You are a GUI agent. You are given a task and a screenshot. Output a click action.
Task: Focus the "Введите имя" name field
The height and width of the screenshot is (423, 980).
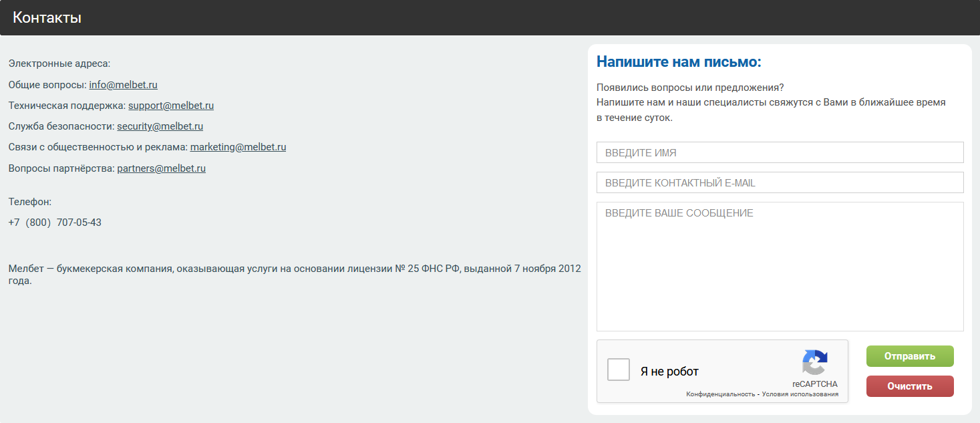780,152
